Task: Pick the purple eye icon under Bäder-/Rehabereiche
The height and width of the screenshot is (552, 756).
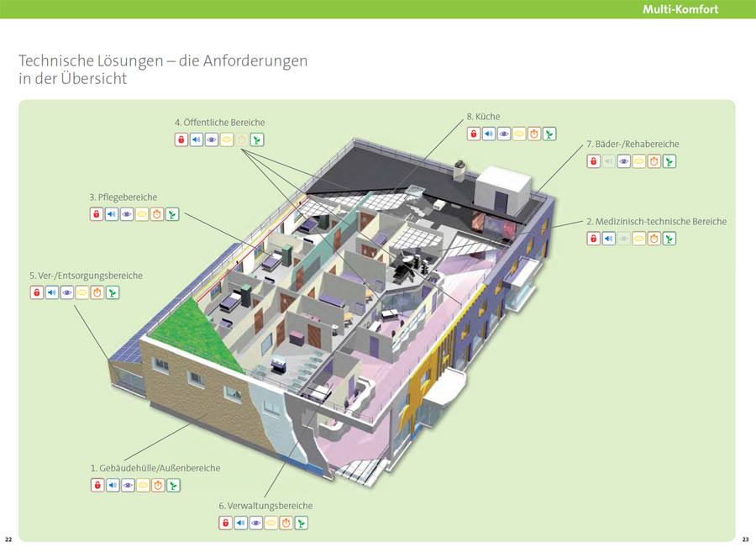Action: (624, 161)
